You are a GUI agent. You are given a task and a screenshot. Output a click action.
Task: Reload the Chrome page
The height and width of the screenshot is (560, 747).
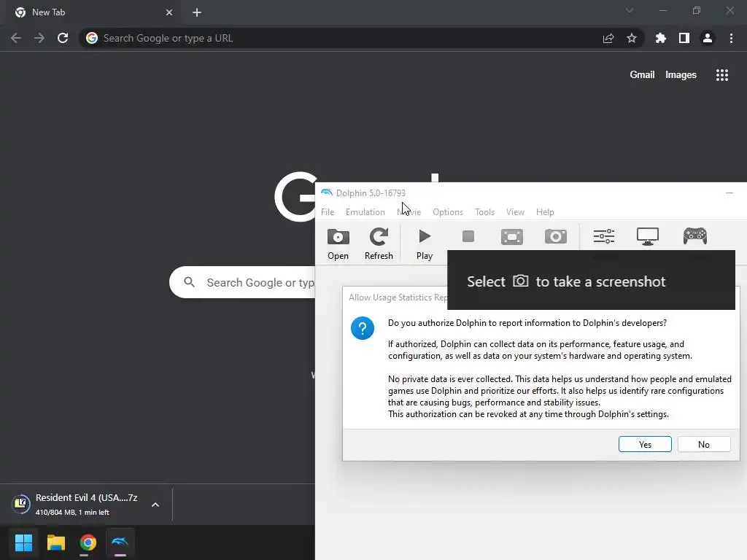(63, 38)
